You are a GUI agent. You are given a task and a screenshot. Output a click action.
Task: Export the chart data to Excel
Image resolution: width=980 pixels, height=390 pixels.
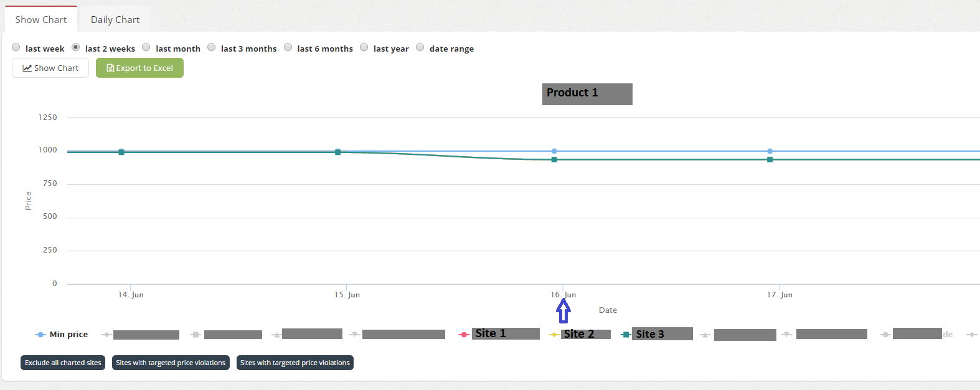[139, 68]
